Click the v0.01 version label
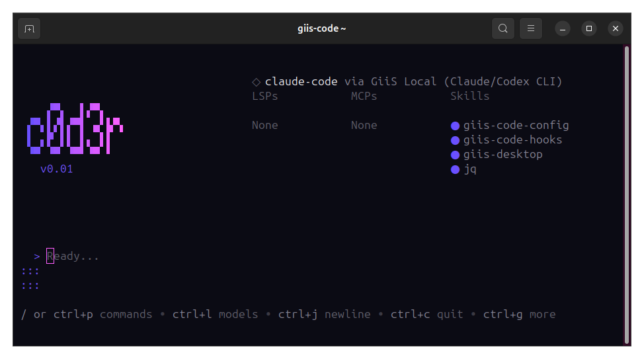644x359 pixels. [57, 169]
